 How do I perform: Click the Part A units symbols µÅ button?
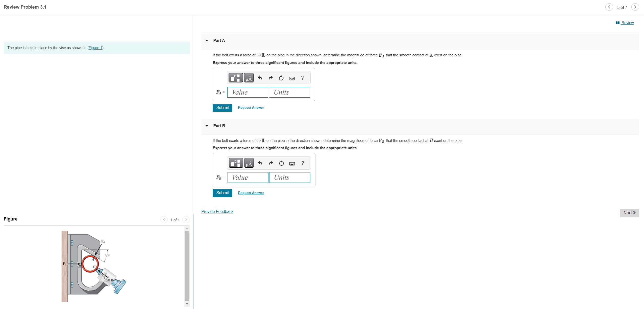click(x=249, y=78)
